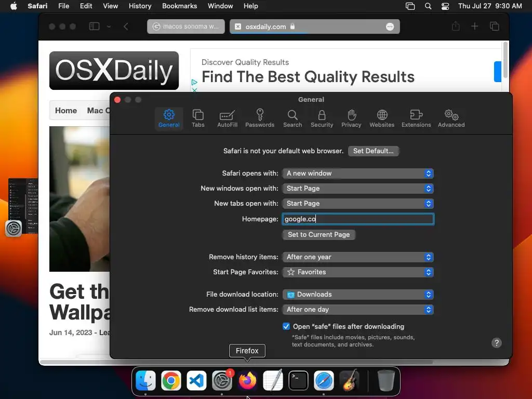Open the Extensions preferences pane
Viewport: 532px width, 399px height.
pos(416,118)
